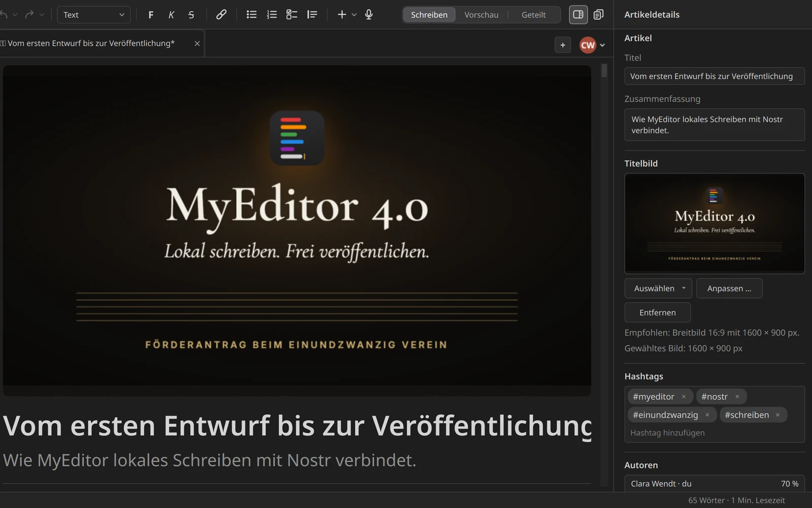
Task: Select the 'Vom ersten Entwurf' document tab
Action: click(91, 43)
